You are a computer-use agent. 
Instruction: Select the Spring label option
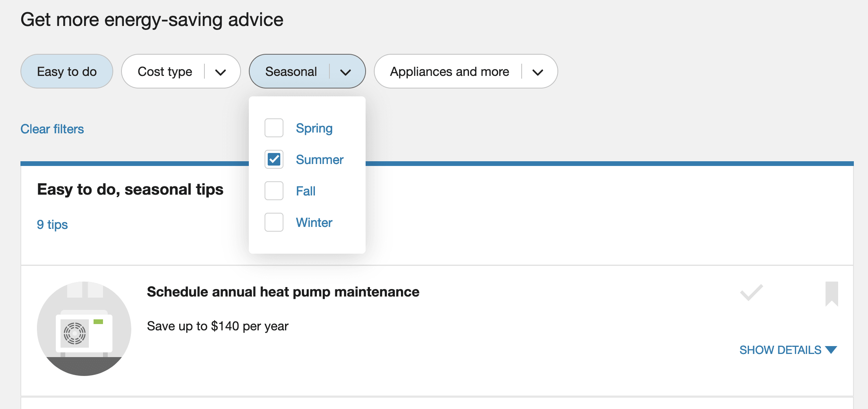click(314, 129)
